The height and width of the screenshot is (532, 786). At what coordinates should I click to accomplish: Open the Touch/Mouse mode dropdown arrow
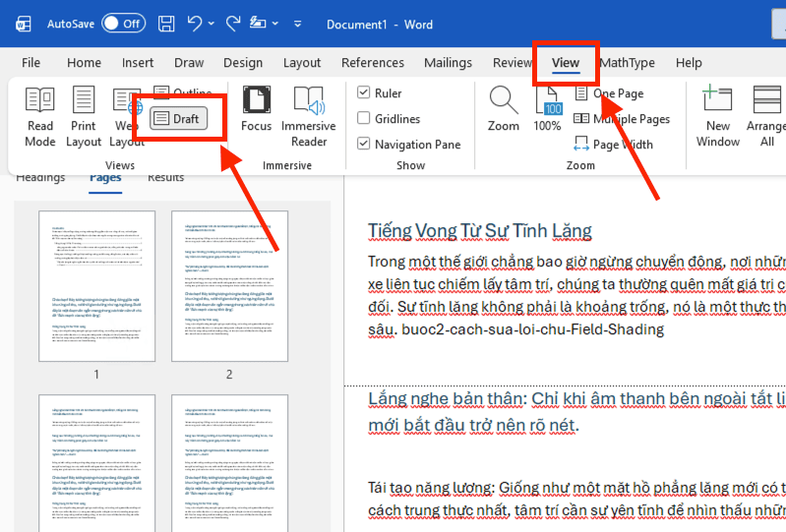(275, 24)
